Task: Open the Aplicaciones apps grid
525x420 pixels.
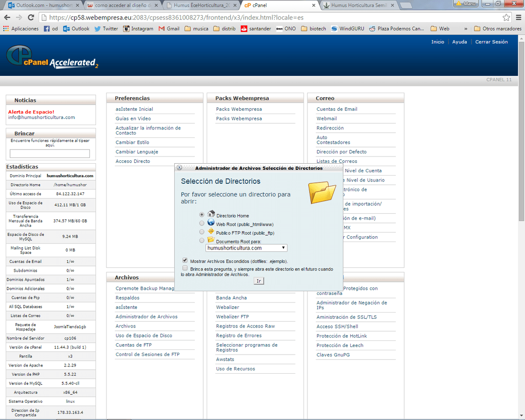Action: coord(21,29)
